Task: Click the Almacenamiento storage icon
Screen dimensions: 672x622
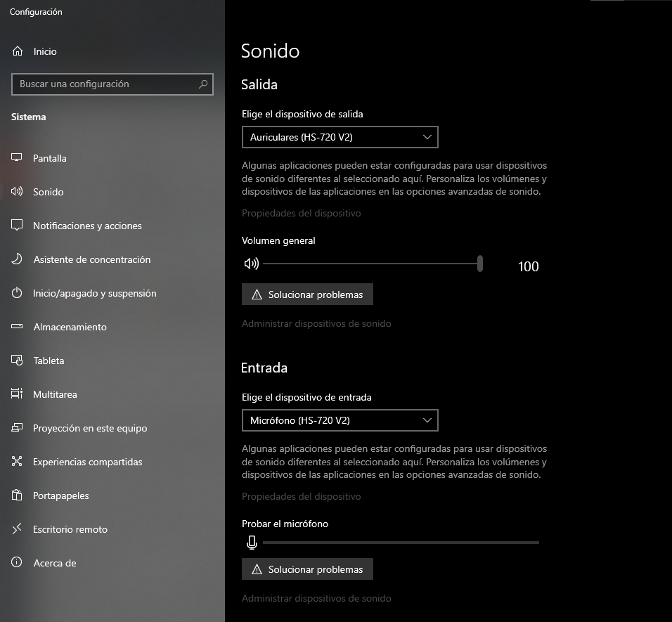Action: 18,327
